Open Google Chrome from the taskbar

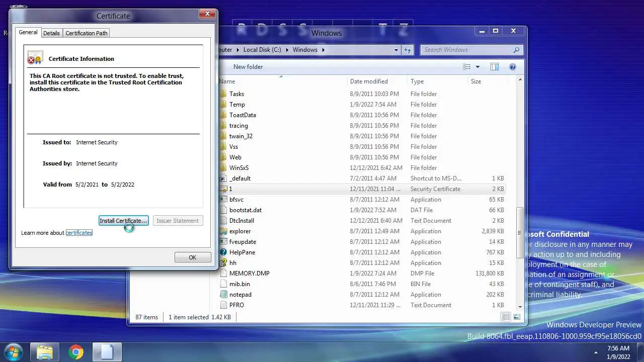pyautogui.click(x=76, y=352)
